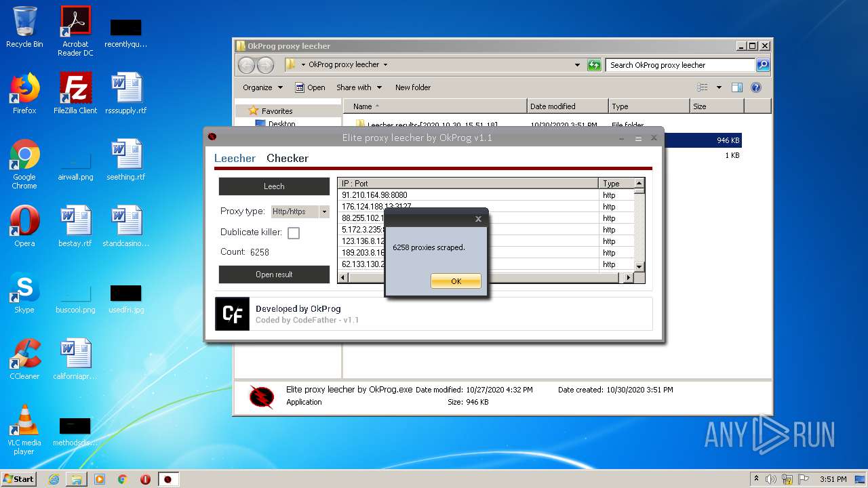Select the Opera taskbar icon
This screenshot has width=868, height=488.
[x=145, y=479]
